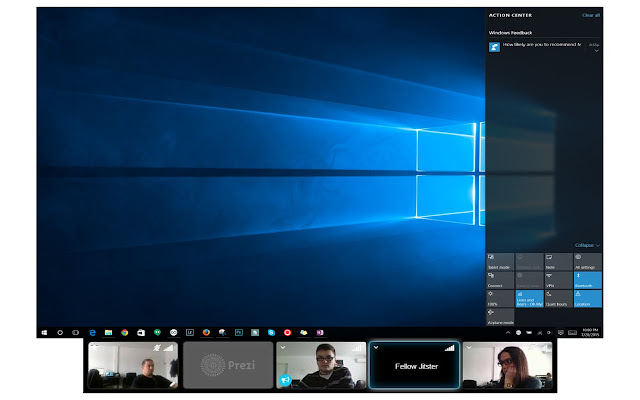640x400 pixels.
Task: Launch Opera from taskbar
Action: [287, 333]
